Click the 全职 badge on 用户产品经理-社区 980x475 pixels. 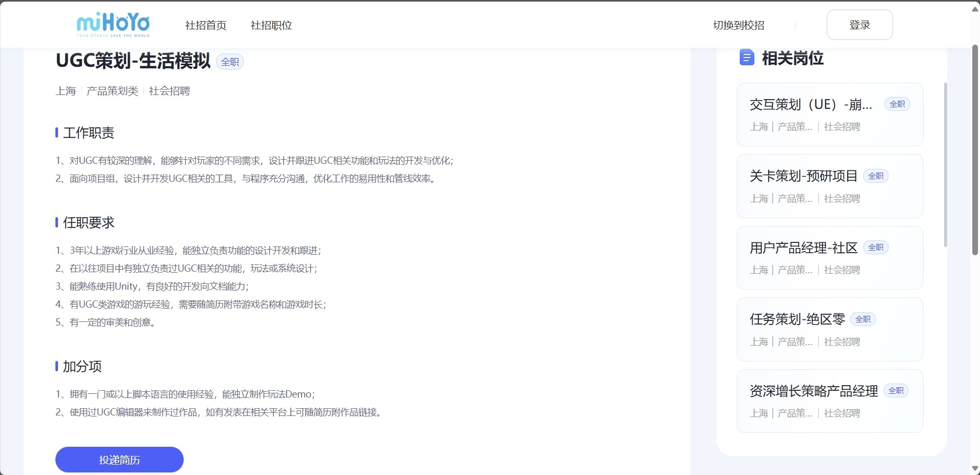pyautogui.click(x=875, y=248)
